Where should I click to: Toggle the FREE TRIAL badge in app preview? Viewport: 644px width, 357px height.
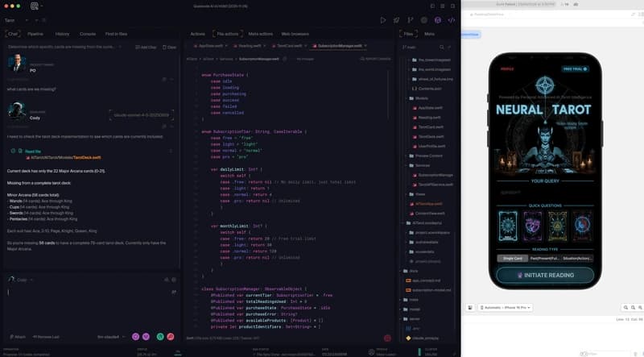573,69
